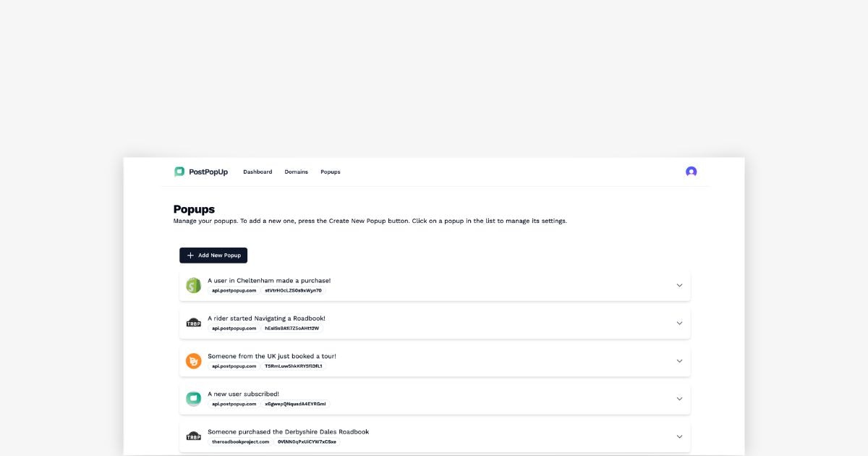This screenshot has height=456, width=868.
Task: Click the TRBP icon on the Derbyshire Dales popup
Action: pos(193,436)
